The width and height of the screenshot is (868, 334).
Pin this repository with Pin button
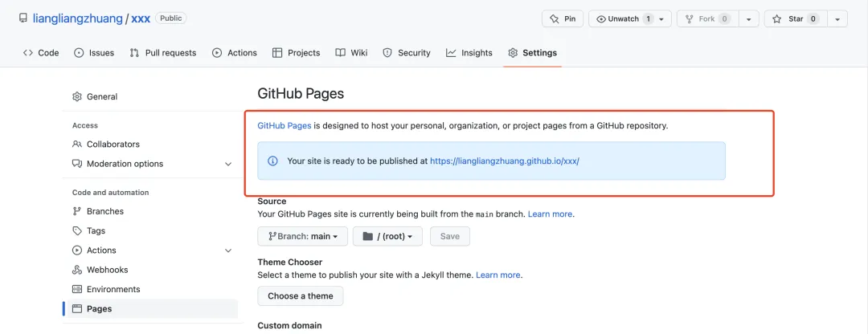click(563, 18)
